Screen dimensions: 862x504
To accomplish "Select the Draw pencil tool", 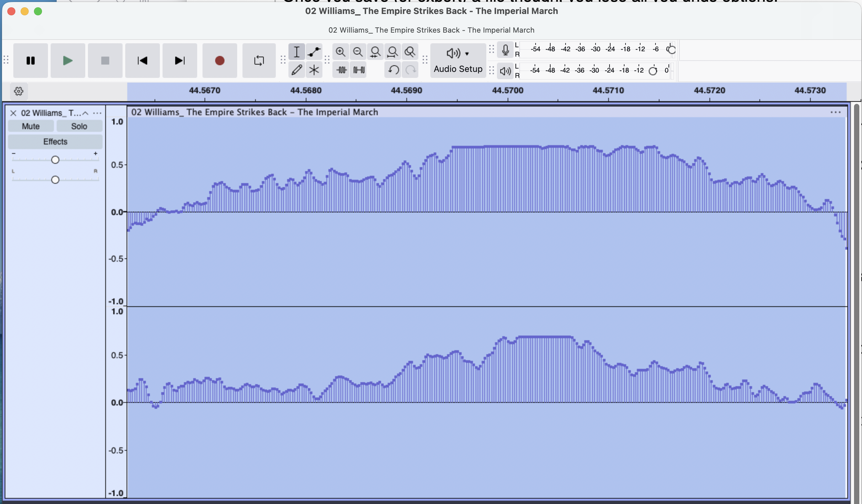I will (x=296, y=70).
